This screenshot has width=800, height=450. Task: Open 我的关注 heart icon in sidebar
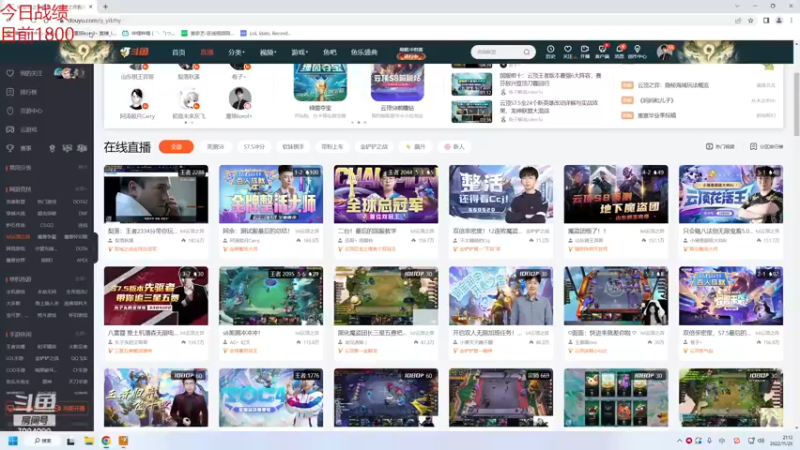point(10,73)
